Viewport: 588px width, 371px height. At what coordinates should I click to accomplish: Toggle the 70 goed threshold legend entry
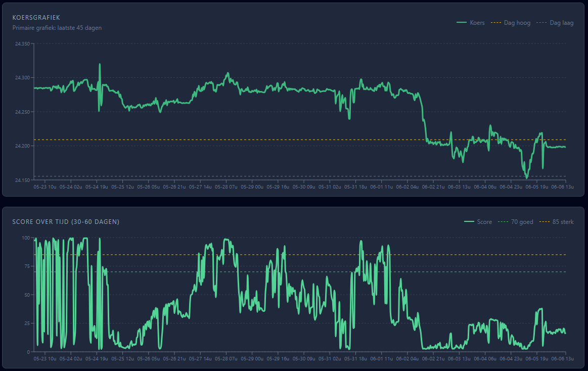coord(515,222)
